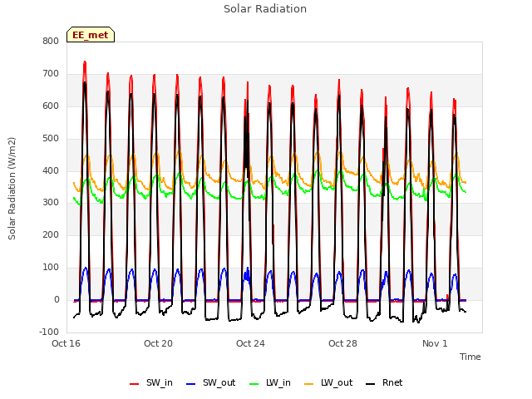Click the Time axis label

470,357
